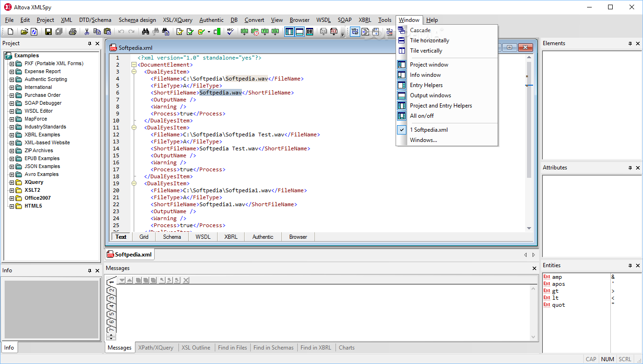Open the validate dropdown arrow in toolbar
The image size is (643, 364).
click(209, 32)
